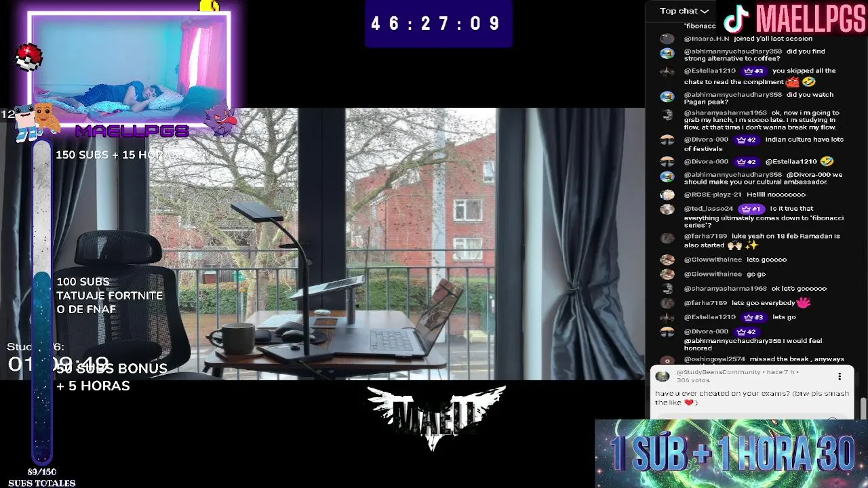This screenshot has width=868, height=488.
Task: Click #2 crown badge on 'indian culture' message
Action: point(746,140)
